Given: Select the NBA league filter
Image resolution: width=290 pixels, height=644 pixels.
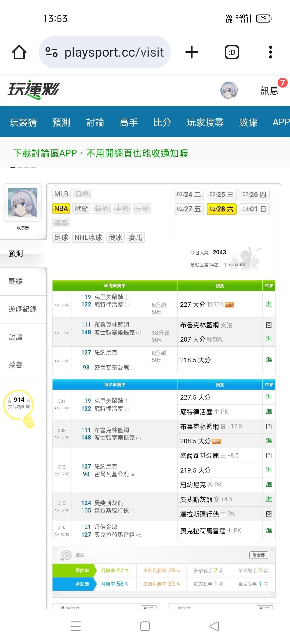Looking at the screenshot, I should click(61, 208).
